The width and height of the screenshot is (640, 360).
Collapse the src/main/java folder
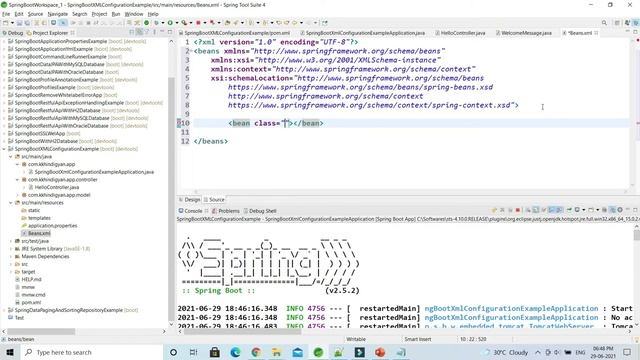tap(11, 157)
